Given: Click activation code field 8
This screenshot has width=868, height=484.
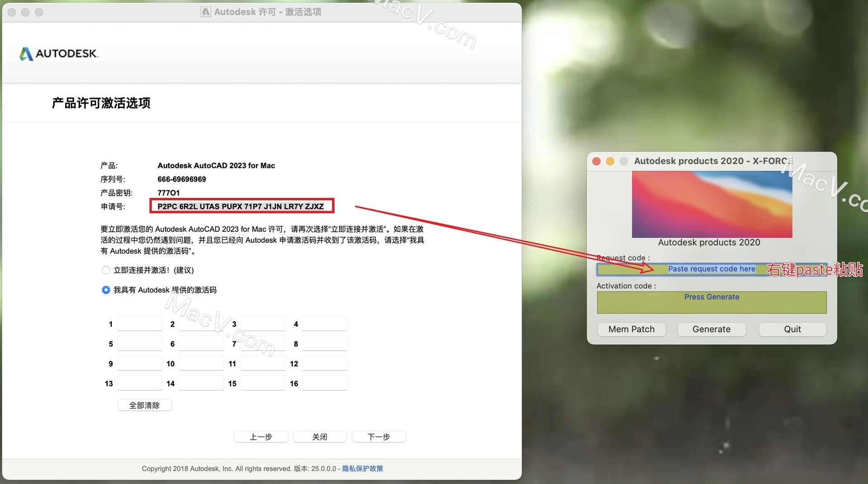Looking at the screenshot, I should pos(325,344).
